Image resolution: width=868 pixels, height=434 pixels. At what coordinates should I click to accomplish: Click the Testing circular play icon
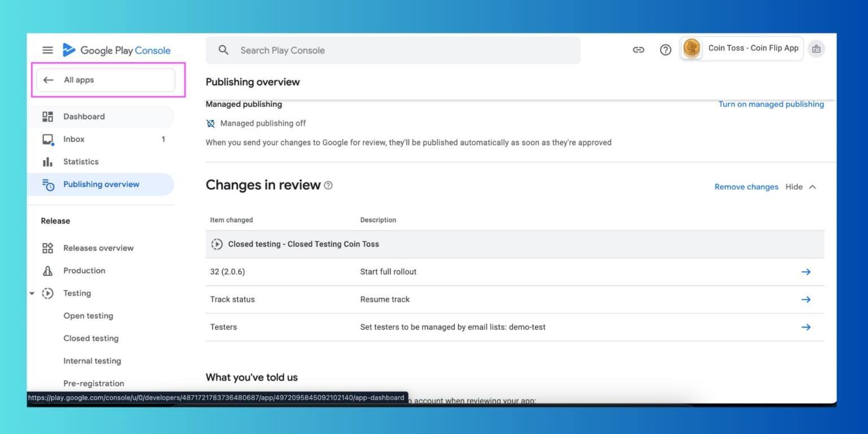48,293
